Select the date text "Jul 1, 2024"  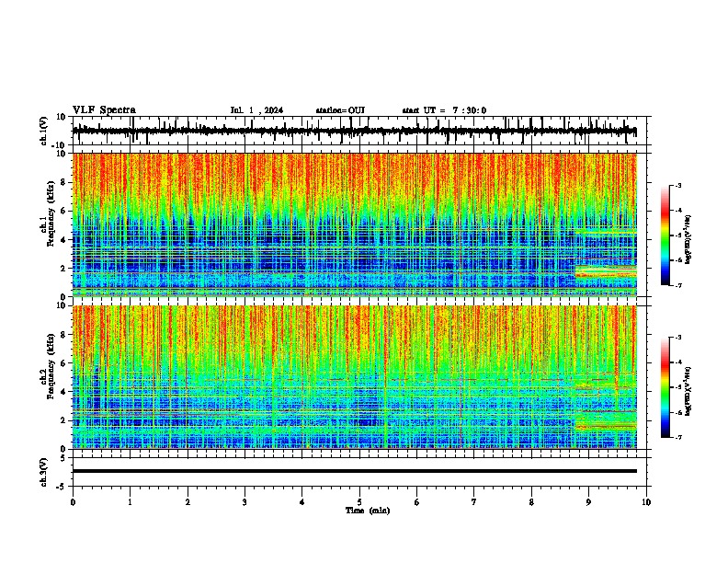(256, 110)
